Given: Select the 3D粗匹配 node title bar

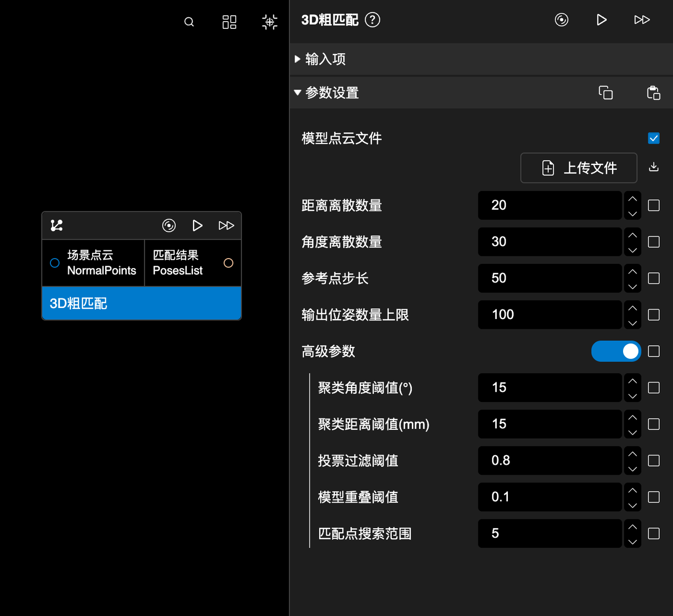Looking at the screenshot, I should click(x=141, y=303).
